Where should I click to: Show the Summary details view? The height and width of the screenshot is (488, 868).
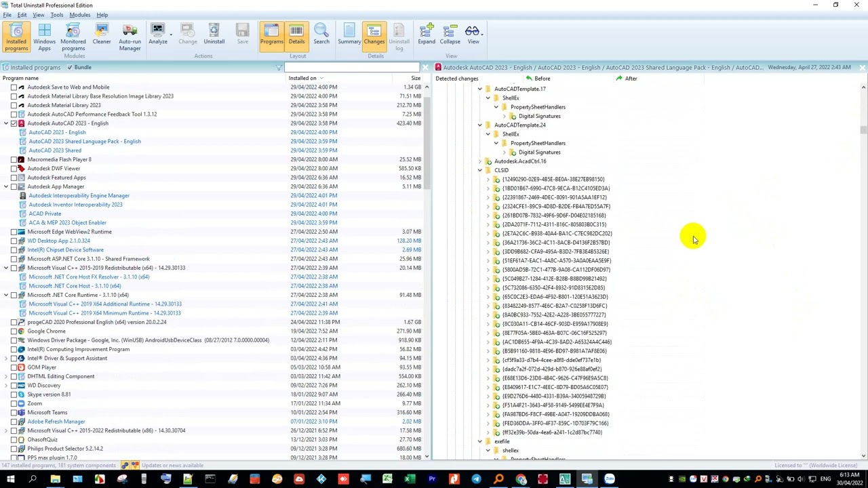tap(349, 35)
